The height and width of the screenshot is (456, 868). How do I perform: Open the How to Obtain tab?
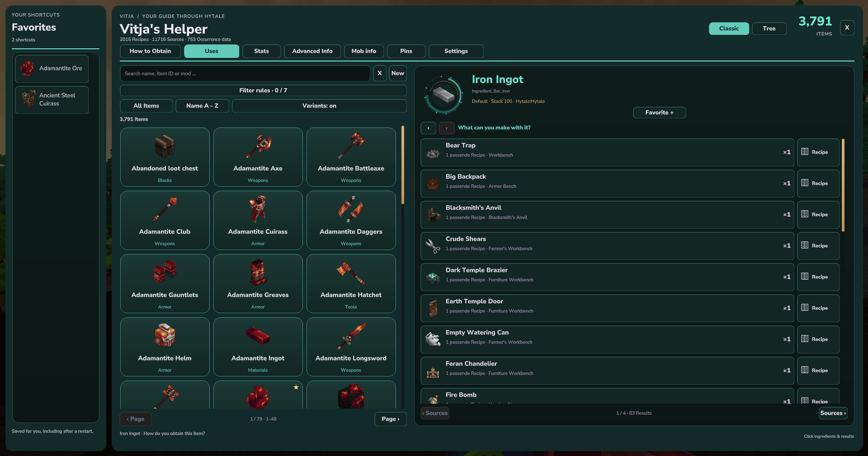[x=150, y=51]
